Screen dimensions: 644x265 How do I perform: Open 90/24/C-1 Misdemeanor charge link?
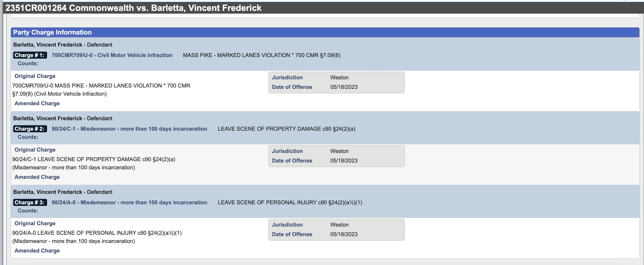129,129
